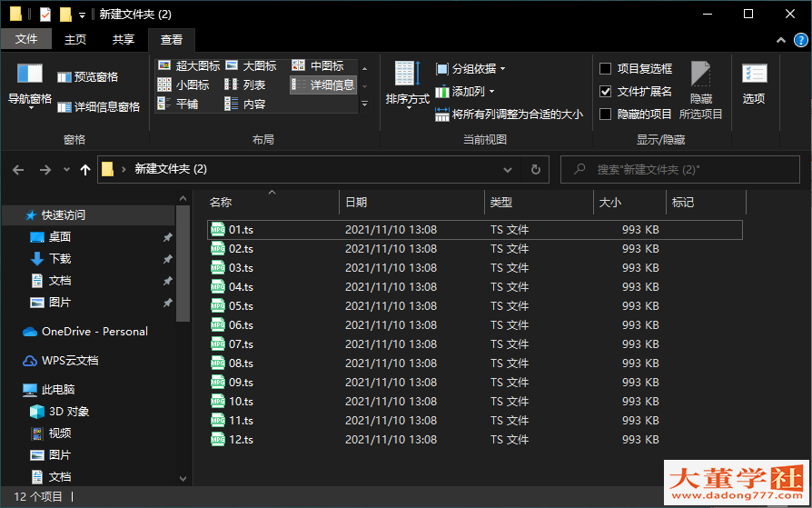Viewport: 812px width, 508px height.
Task: Select the View (查看) tab
Action: [172, 39]
